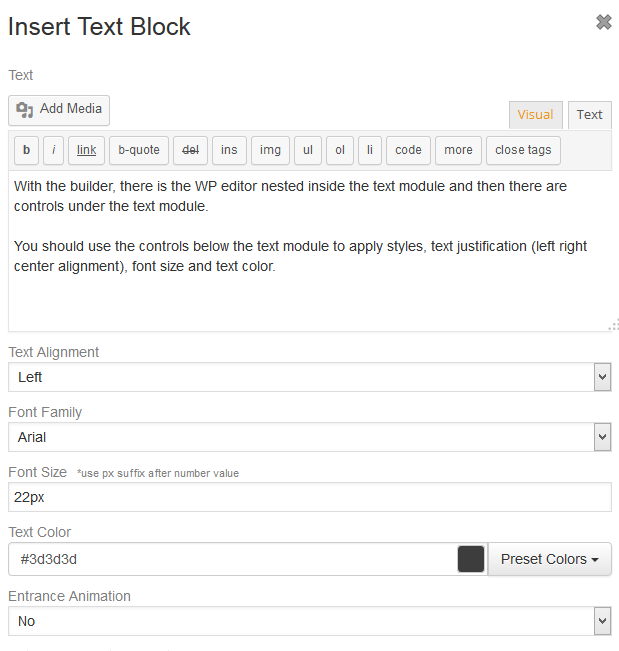Click the strikethrough 'del' button
Viewport: 619px width, 651px height.
coord(191,150)
